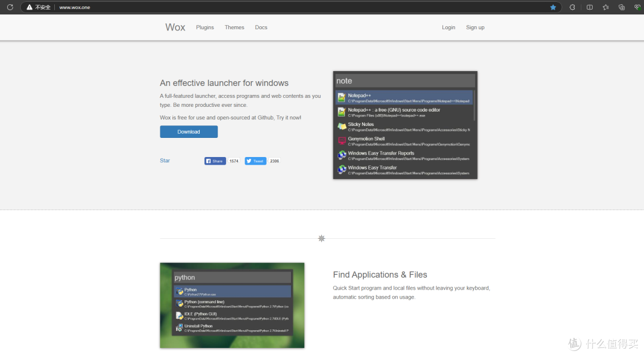Screen dimensions: 644x357
Task: Click the 1574 share count
Action: tap(234, 161)
